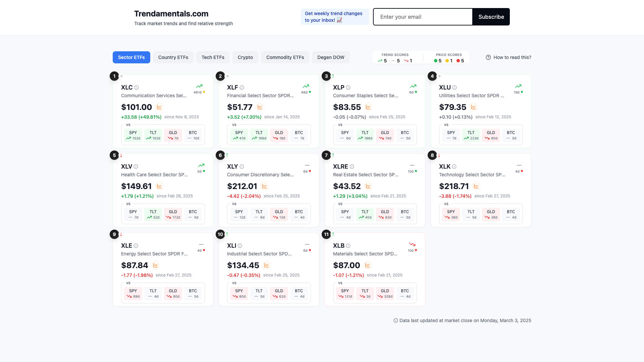Focus the Enter your email field

click(x=423, y=17)
